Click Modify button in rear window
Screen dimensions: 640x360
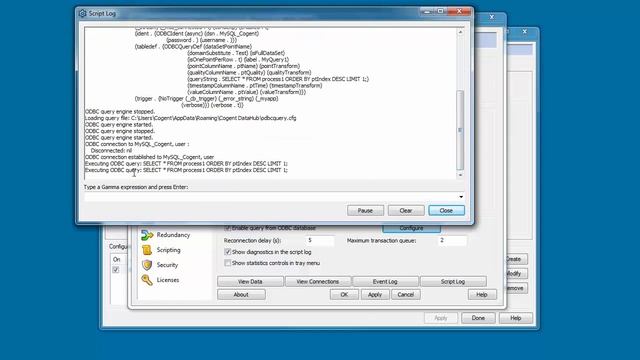(x=517, y=273)
